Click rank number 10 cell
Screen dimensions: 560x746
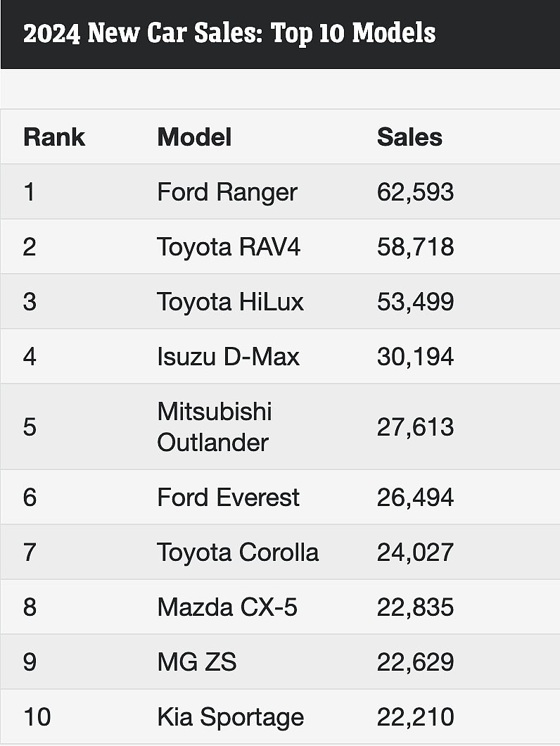pos(37,716)
